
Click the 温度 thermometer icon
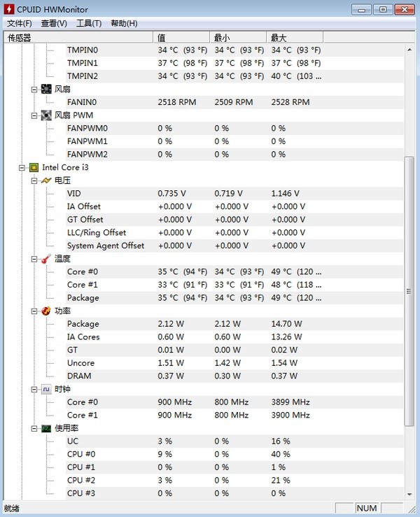pyautogui.click(x=46, y=259)
